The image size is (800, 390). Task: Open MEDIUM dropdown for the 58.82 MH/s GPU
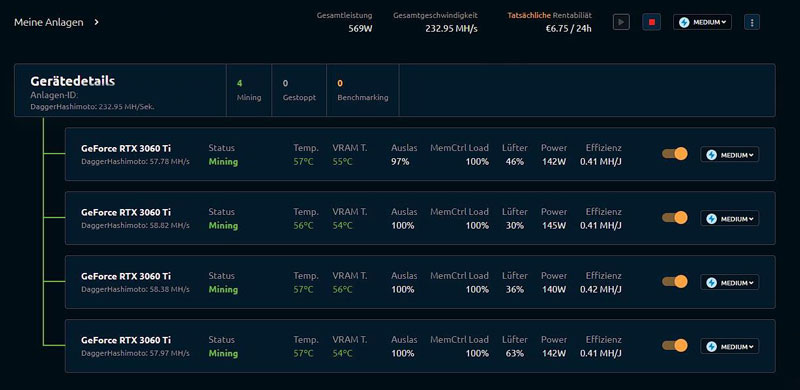(x=730, y=218)
